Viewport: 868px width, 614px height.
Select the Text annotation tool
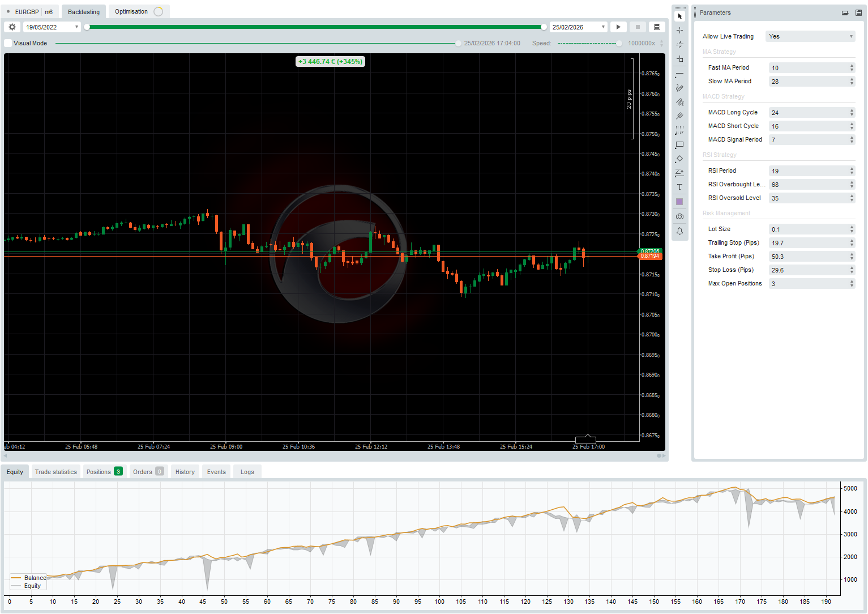coord(679,187)
